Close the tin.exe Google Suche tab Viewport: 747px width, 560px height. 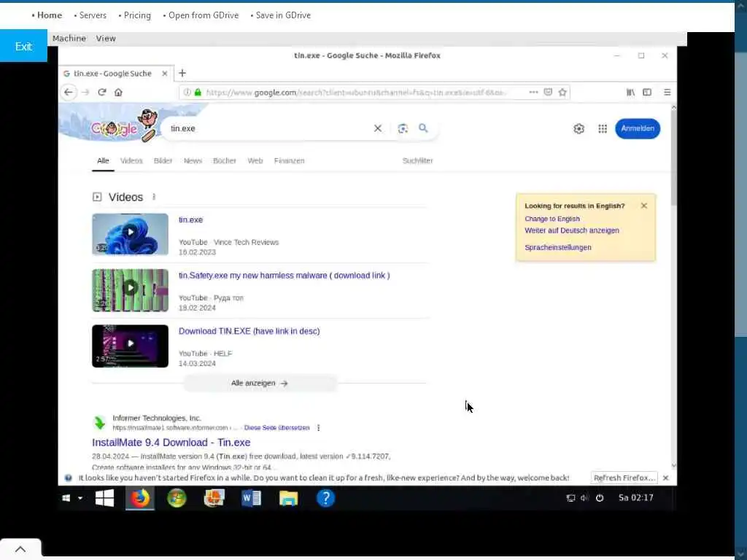coord(164,74)
